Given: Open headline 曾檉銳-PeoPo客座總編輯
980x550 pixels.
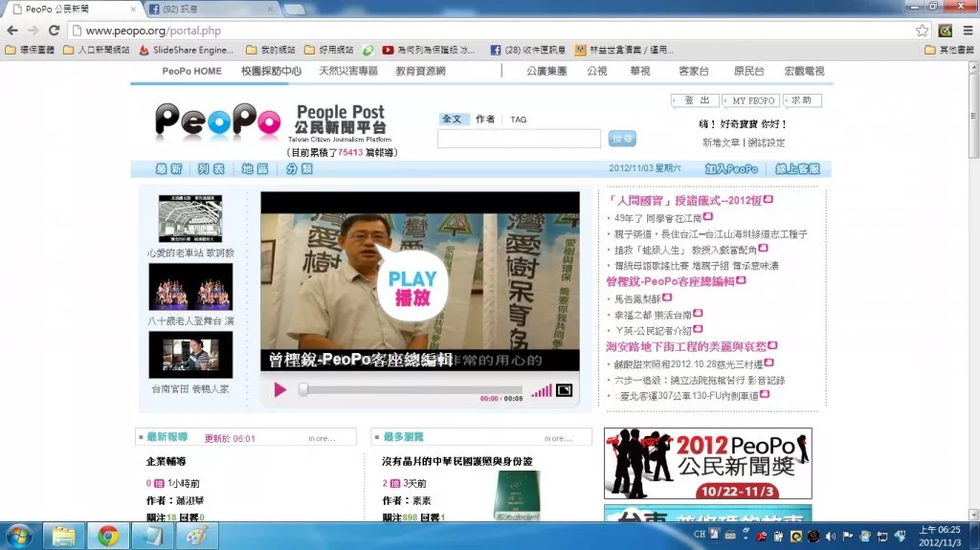Looking at the screenshot, I should click(x=670, y=281).
